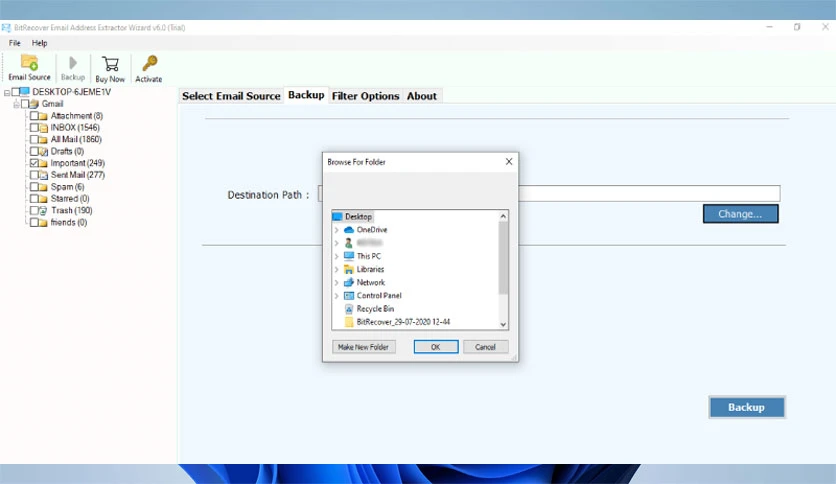Check the INBOX (1546) checkbox
Viewport: 836px width, 484px height.
click(34, 127)
